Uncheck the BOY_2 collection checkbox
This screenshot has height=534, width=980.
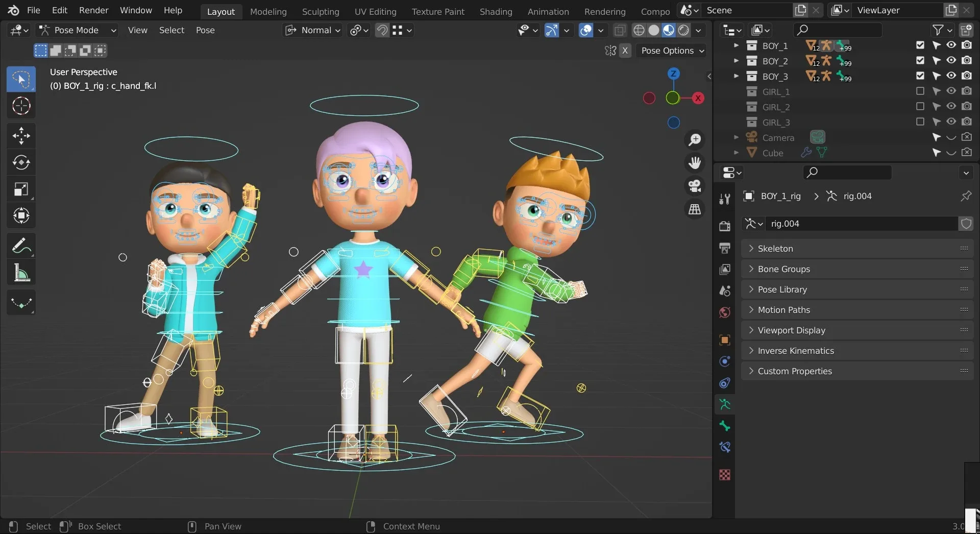click(920, 60)
